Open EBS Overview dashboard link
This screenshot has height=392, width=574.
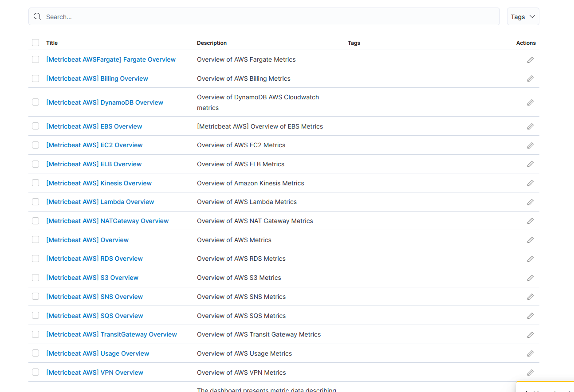(x=94, y=126)
